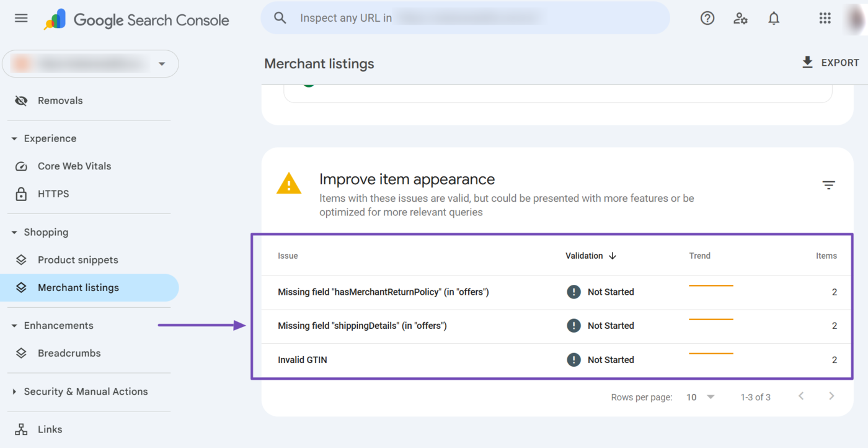Screen dimensions: 868x448
Task: Click the HTTPS padlock icon
Action: [20, 194]
